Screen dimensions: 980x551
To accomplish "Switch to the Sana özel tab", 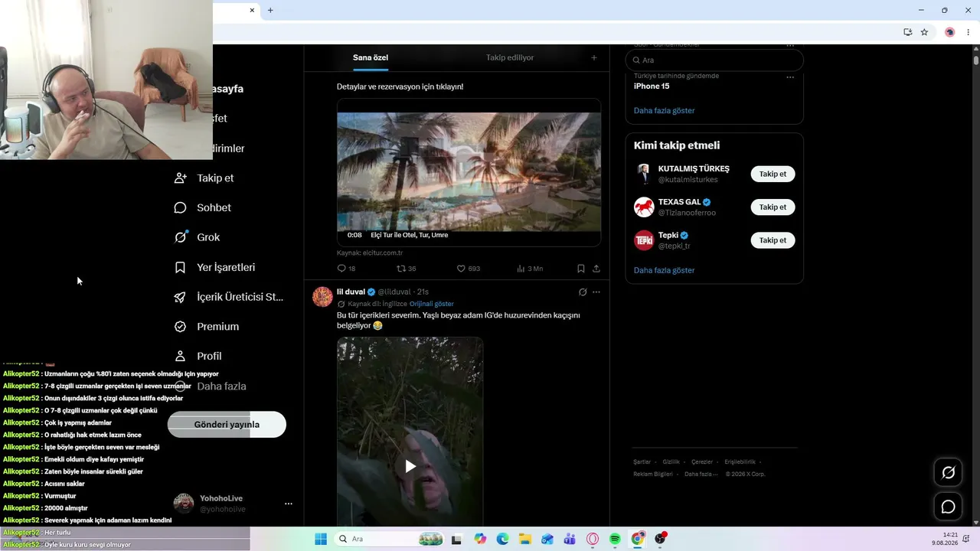I will click(x=371, y=57).
